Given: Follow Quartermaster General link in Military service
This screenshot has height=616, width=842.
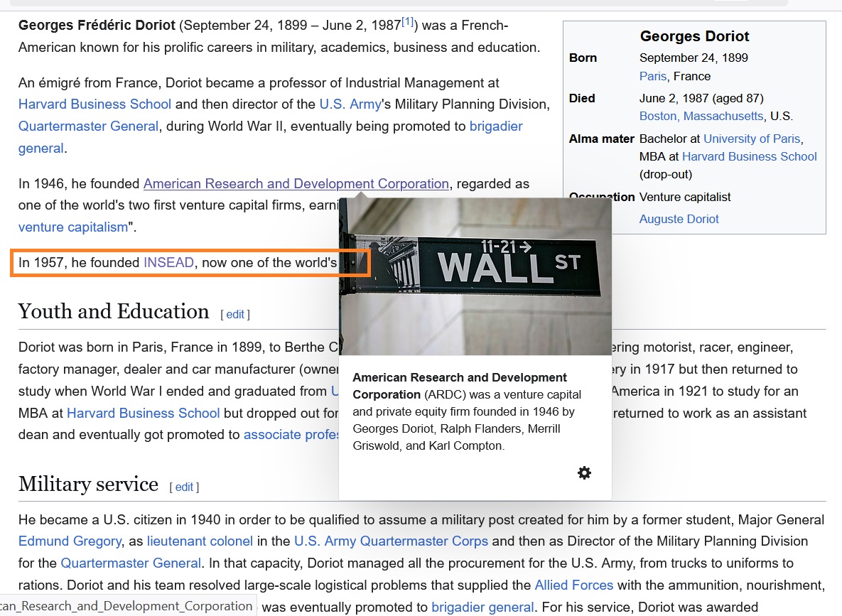Looking at the screenshot, I should (131, 563).
